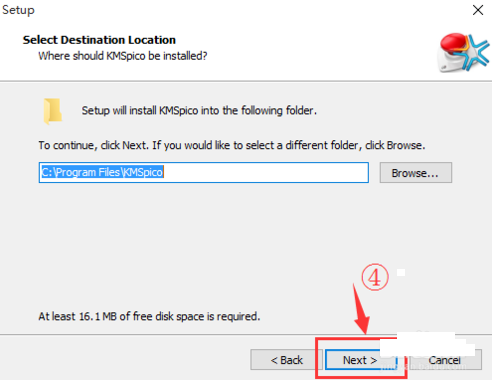This screenshot has width=492, height=380.
Task: Click the red button installer logo
Action: 463,53
